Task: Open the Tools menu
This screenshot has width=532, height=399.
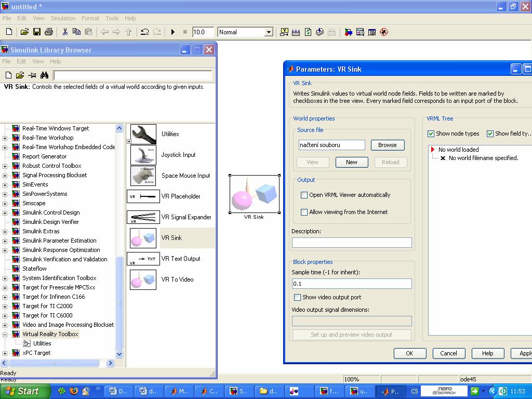Action: coord(112,18)
